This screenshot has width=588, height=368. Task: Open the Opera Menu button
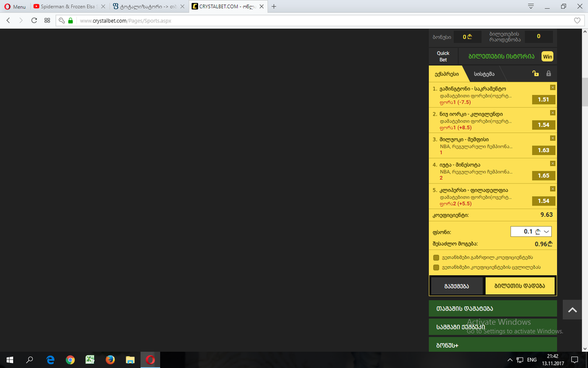[x=15, y=6]
